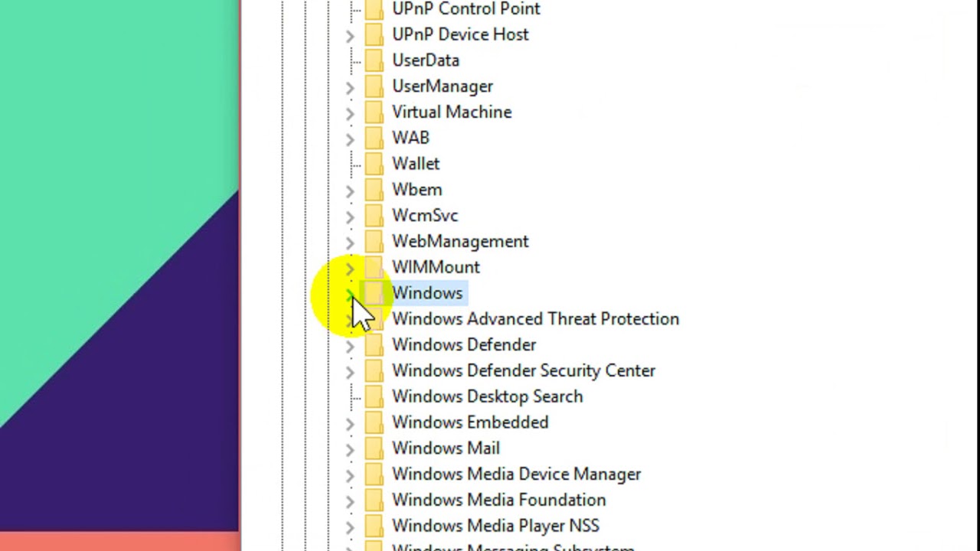Screen dimensions: 980x551
Task: Expand the Windows Embedded key
Action: pos(350,423)
